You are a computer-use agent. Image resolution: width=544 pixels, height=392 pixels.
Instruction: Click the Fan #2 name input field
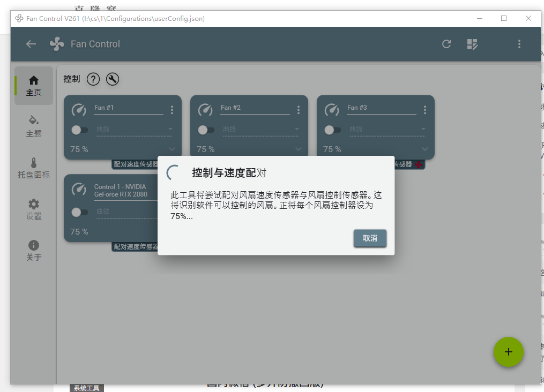pyautogui.click(x=255, y=108)
